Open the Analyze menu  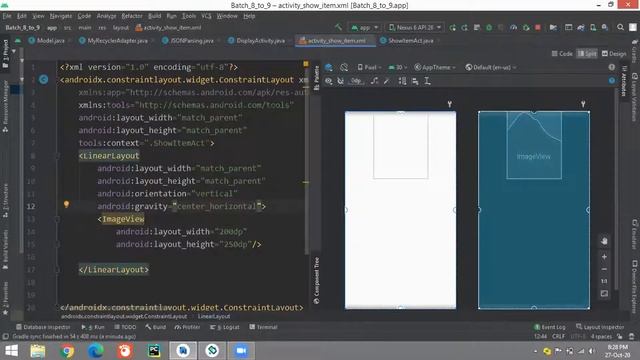(107, 16)
